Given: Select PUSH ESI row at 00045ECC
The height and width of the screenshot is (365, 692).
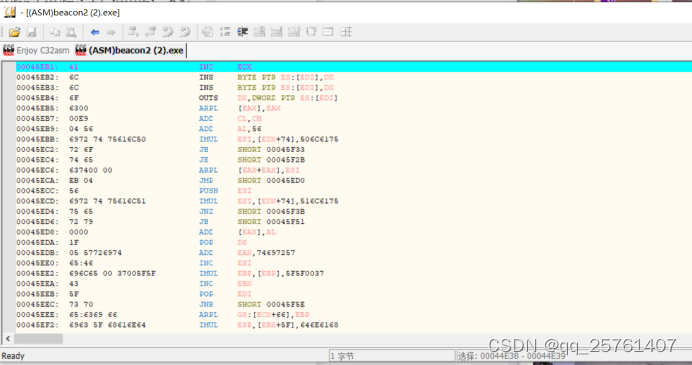Looking at the screenshot, I should coord(353,191).
